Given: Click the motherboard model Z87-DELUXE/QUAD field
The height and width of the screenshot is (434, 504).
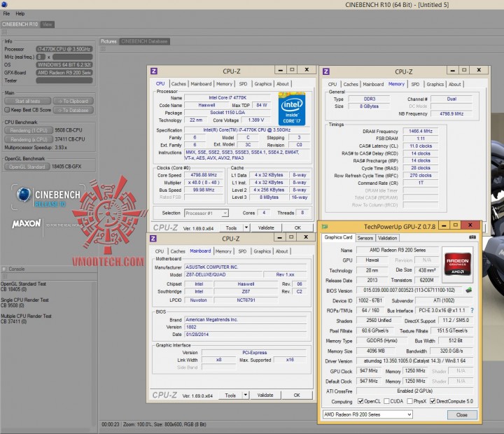Looking at the screenshot, I should click(x=223, y=274).
